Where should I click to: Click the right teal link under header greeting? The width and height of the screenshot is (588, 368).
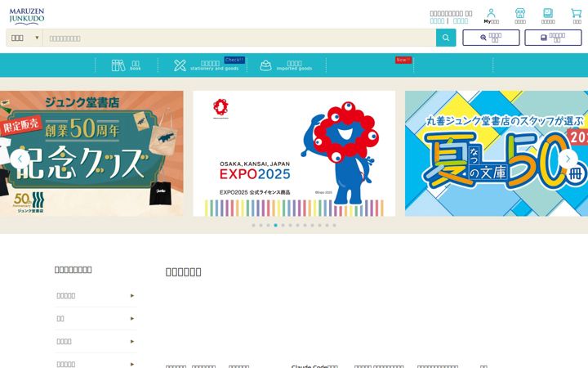point(461,21)
